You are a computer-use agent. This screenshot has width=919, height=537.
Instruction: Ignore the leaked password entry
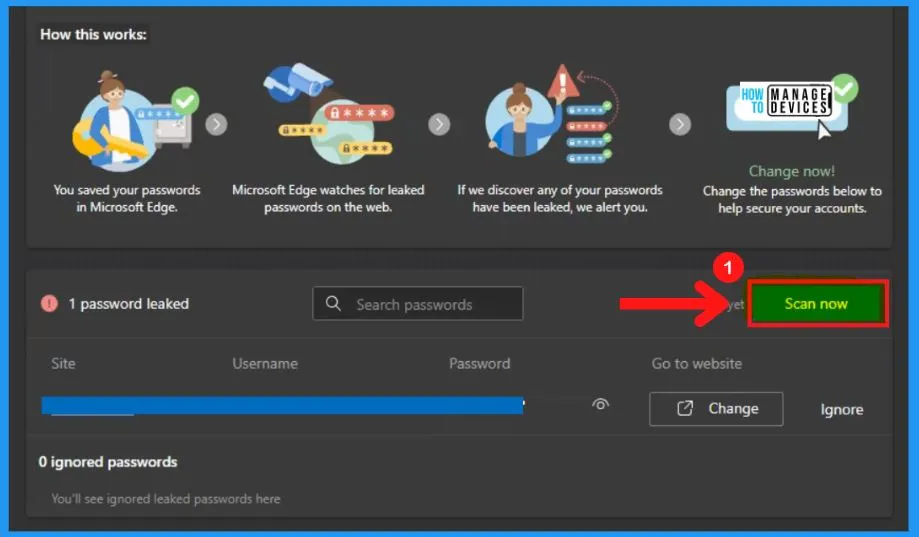tap(842, 410)
